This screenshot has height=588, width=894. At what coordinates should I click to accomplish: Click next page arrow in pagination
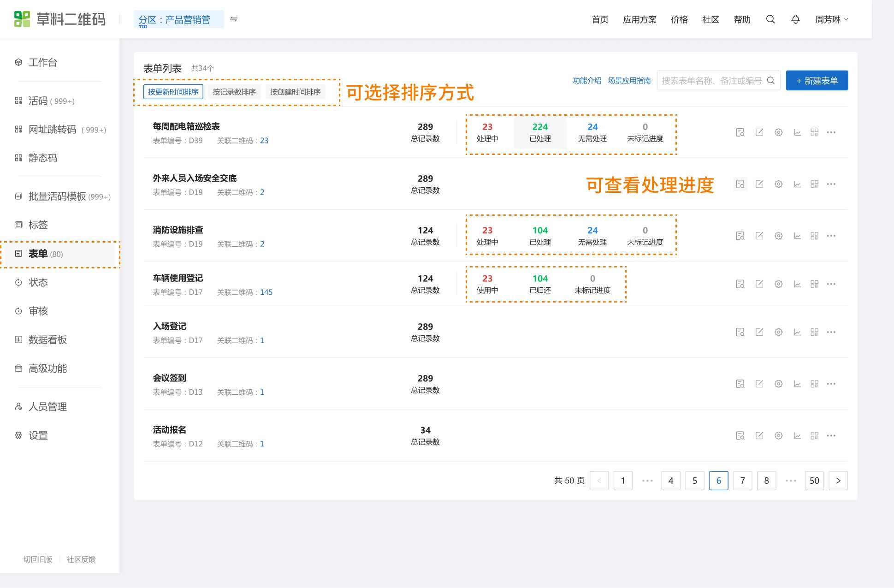tap(838, 481)
